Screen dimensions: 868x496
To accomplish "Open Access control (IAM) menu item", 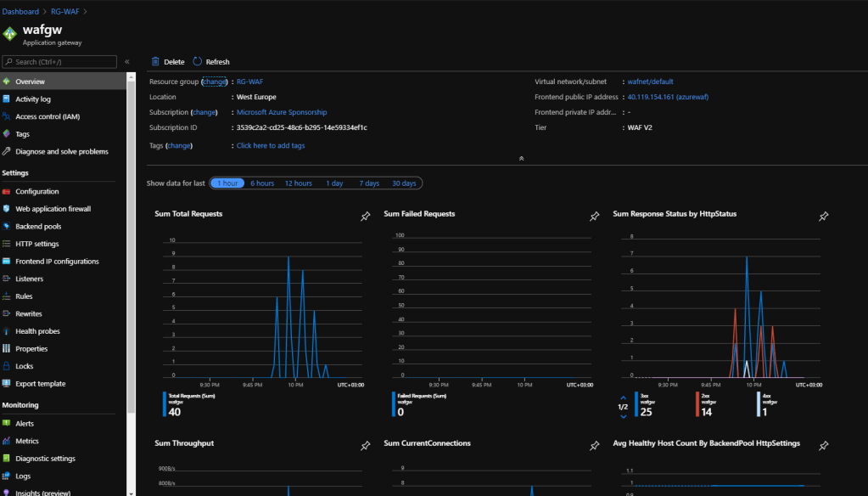I will [x=48, y=116].
